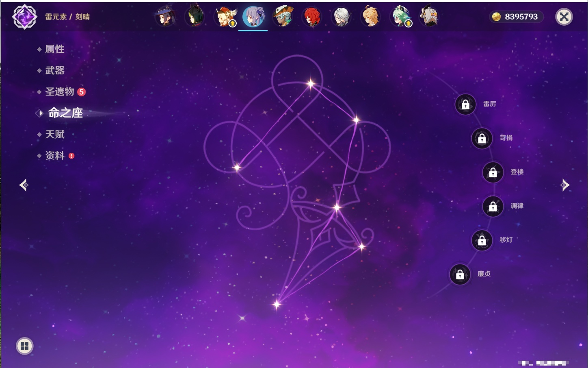Go to next character with right arrow
The image size is (588, 368).
(565, 185)
